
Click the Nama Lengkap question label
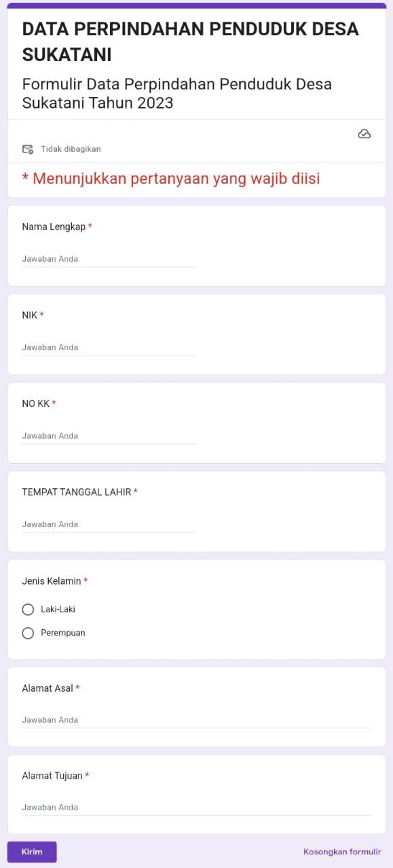pos(53,226)
